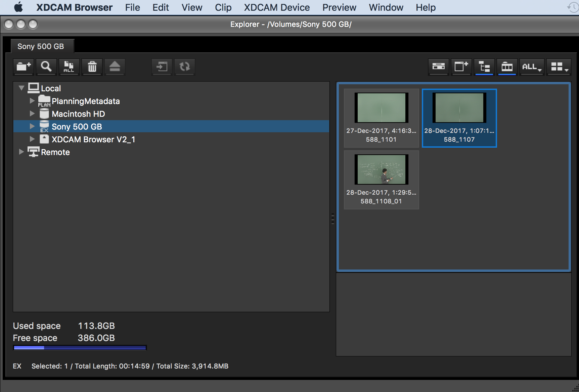The width and height of the screenshot is (579, 392).
Task: Open the search magnifier tool
Action: pyautogui.click(x=46, y=67)
